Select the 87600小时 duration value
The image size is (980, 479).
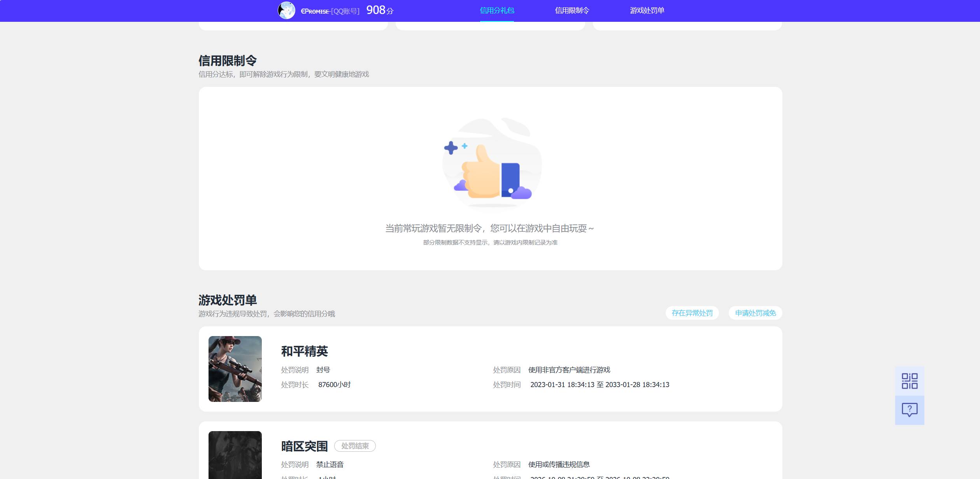(x=335, y=385)
